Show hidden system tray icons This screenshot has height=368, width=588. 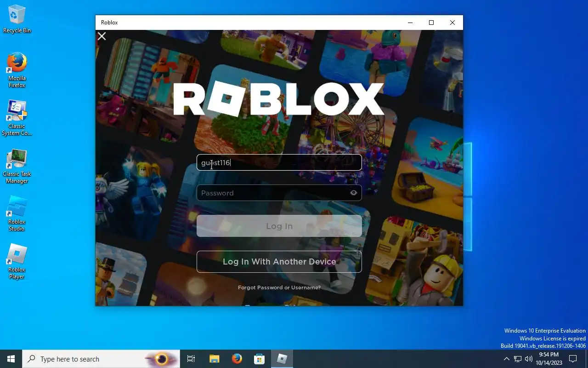point(507,359)
